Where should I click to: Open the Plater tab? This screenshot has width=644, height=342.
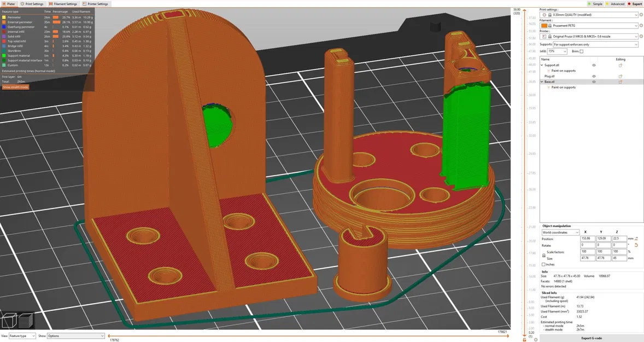[x=9, y=4]
